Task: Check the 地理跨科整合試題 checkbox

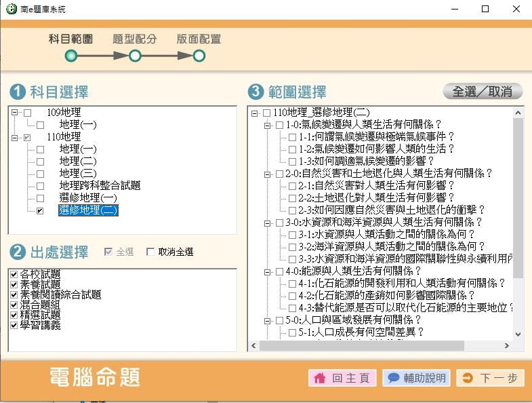Action: click(41, 186)
